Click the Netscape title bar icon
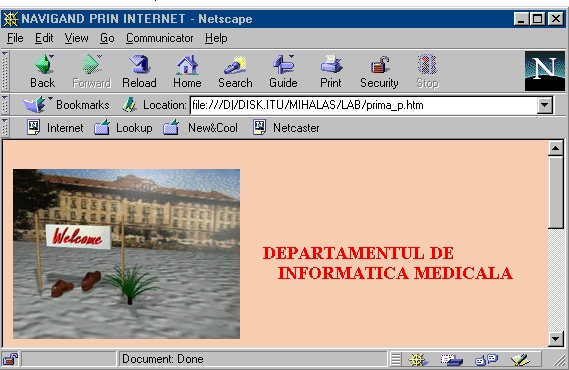 (11, 19)
